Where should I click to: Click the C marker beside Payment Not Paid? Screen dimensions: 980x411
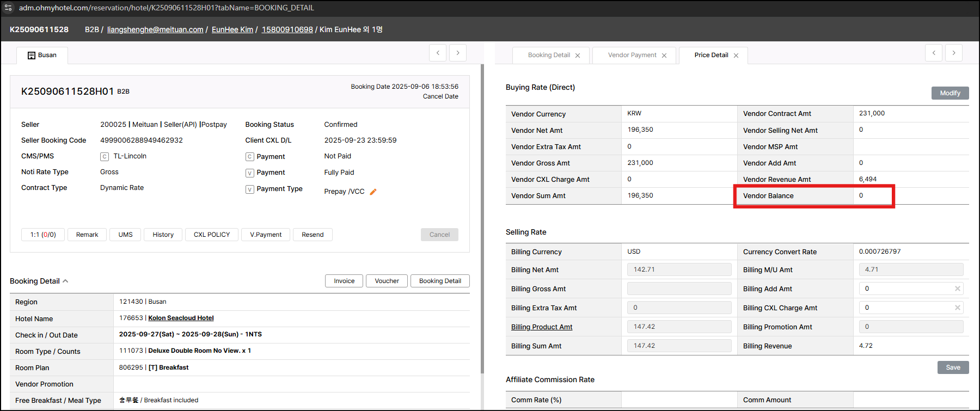coord(250,157)
